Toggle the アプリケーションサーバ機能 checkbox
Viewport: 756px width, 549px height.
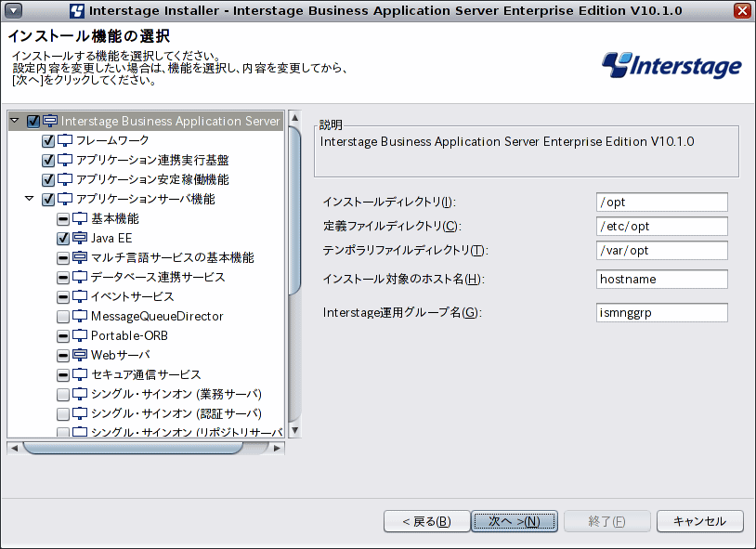pyautogui.click(x=48, y=199)
